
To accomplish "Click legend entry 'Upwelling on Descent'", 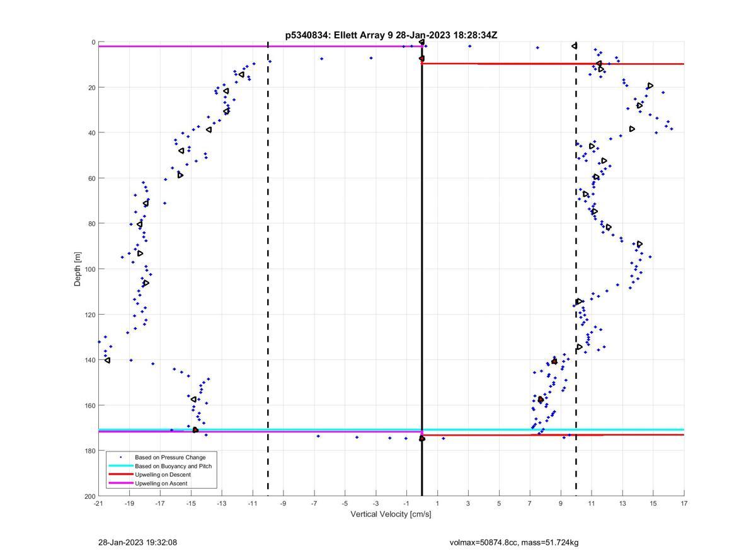I will click(x=163, y=475).
